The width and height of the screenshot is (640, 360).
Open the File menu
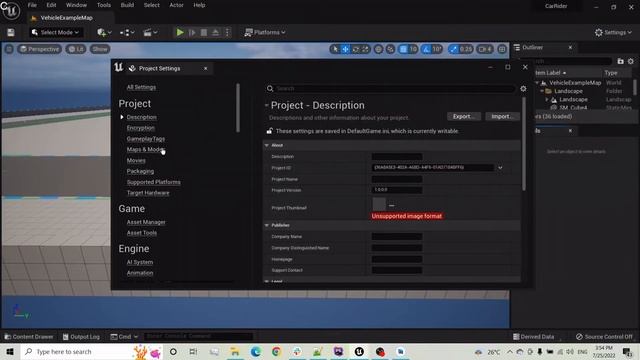pyautogui.click(x=32, y=5)
